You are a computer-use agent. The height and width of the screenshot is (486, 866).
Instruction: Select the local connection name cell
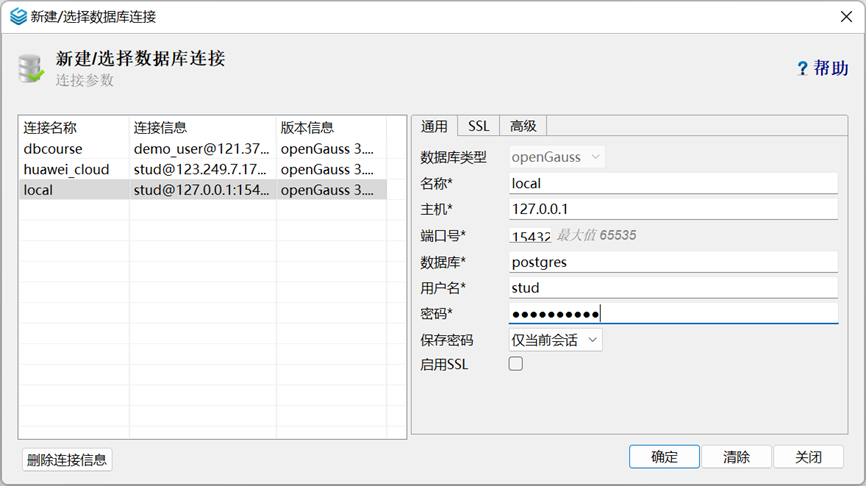coord(74,190)
